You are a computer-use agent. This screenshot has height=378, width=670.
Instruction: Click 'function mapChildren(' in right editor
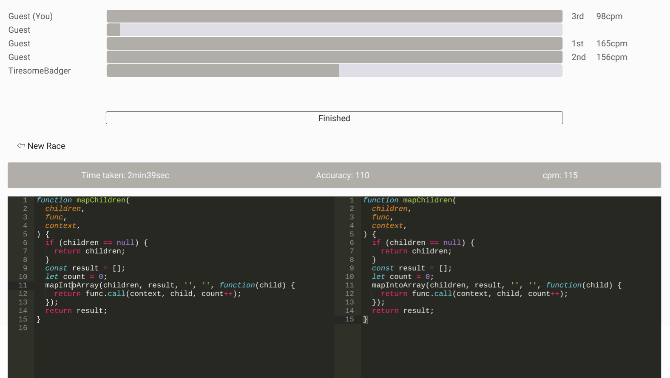tap(409, 200)
